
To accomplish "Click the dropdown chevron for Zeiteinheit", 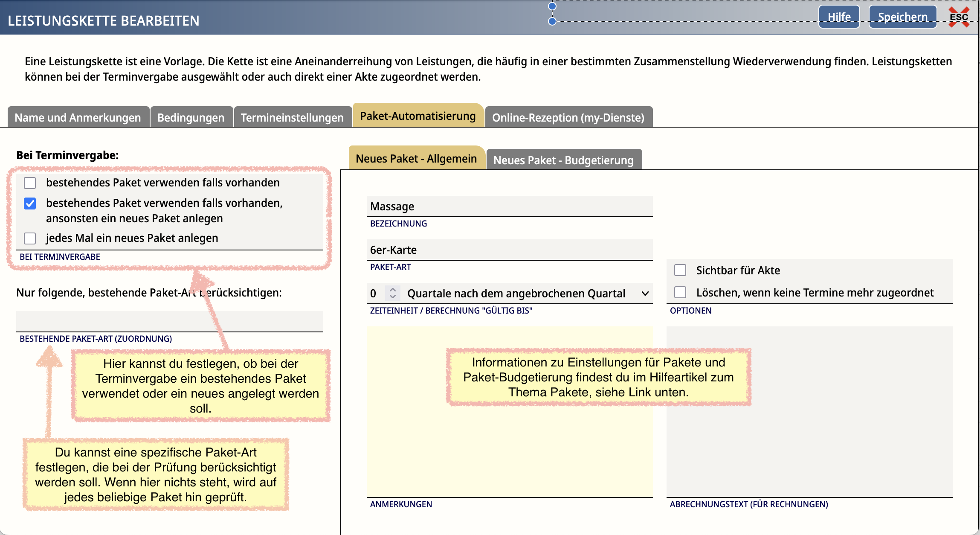I will click(645, 294).
